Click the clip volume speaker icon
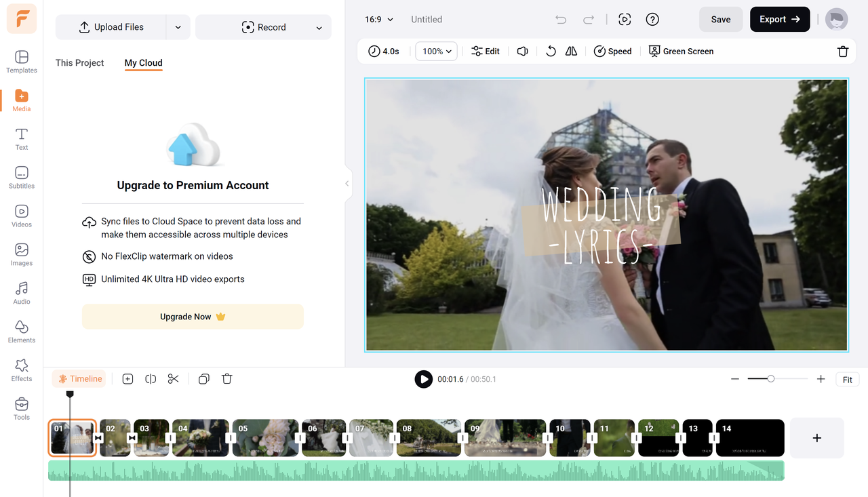Image resolution: width=868 pixels, height=497 pixels. point(522,51)
